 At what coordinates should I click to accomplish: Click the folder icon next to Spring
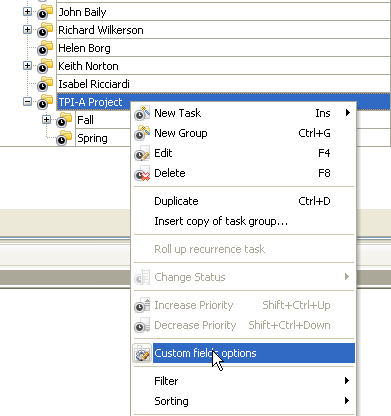(64, 138)
